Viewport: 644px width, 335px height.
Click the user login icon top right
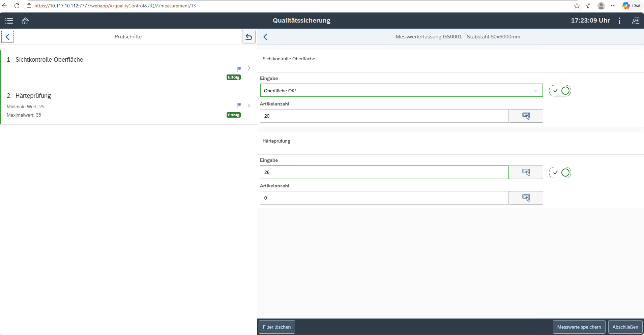(x=635, y=21)
